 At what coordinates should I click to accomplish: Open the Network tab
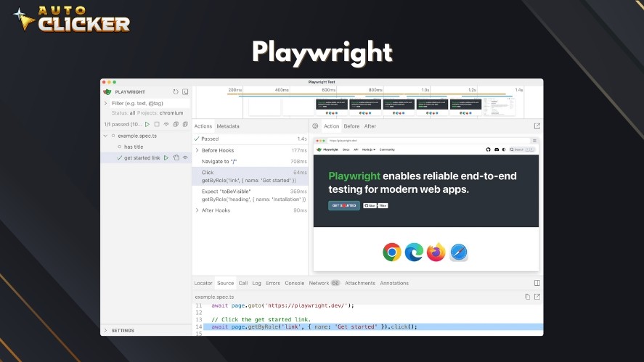tap(324, 283)
